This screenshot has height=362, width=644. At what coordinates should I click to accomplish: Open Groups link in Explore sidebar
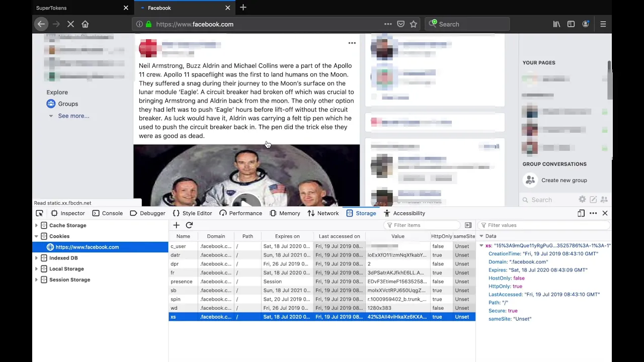(x=68, y=104)
